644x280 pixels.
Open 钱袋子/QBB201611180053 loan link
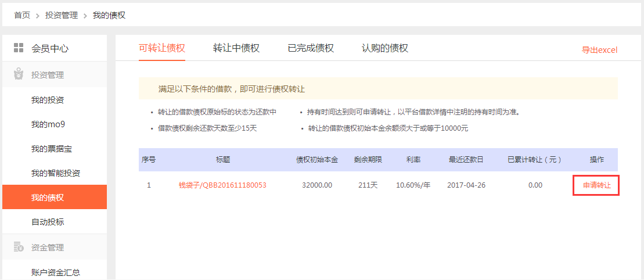[x=222, y=185]
